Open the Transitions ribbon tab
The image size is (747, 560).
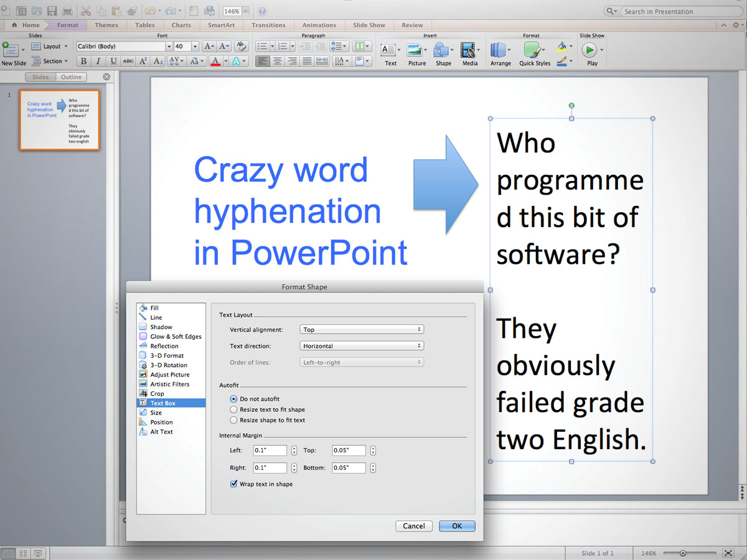point(268,26)
